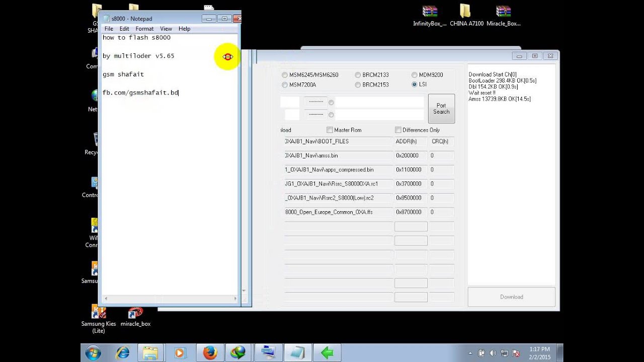644x362 pixels.
Task: Click Notepad horizontal scrollbar right arrow
Action: tap(235, 299)
